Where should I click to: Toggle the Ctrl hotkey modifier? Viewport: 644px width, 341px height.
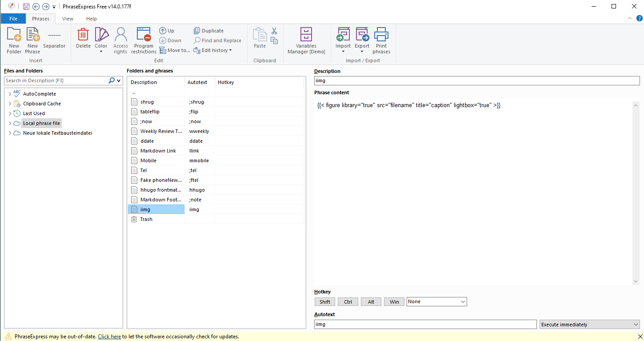coord(348,302)
